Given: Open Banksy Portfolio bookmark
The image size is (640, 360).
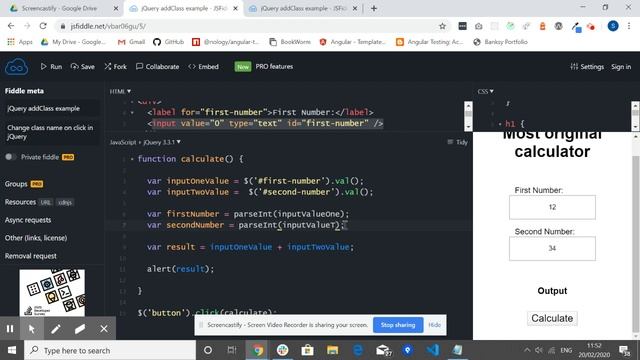Looking at the screenshot, I should pos(500,42).
